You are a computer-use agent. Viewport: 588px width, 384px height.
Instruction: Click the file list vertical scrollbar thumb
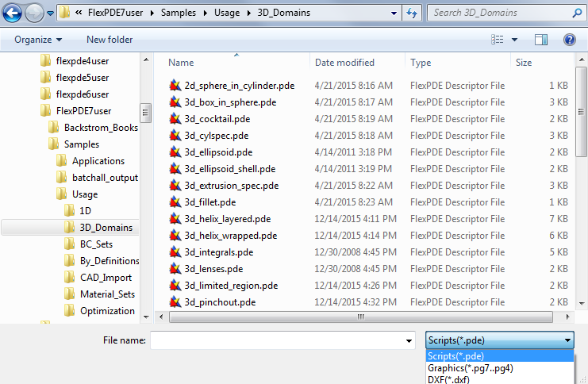[x=581, y=112]
